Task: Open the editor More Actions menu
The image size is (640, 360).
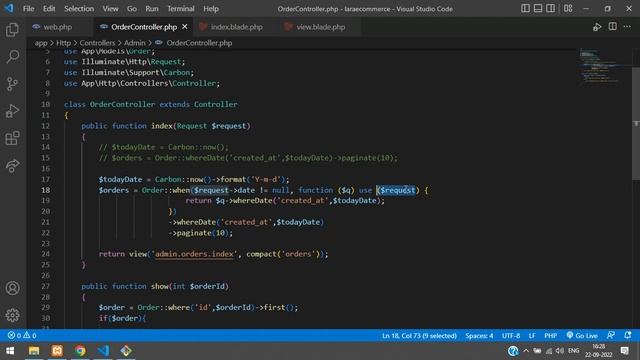Action: tap(627, 27)
